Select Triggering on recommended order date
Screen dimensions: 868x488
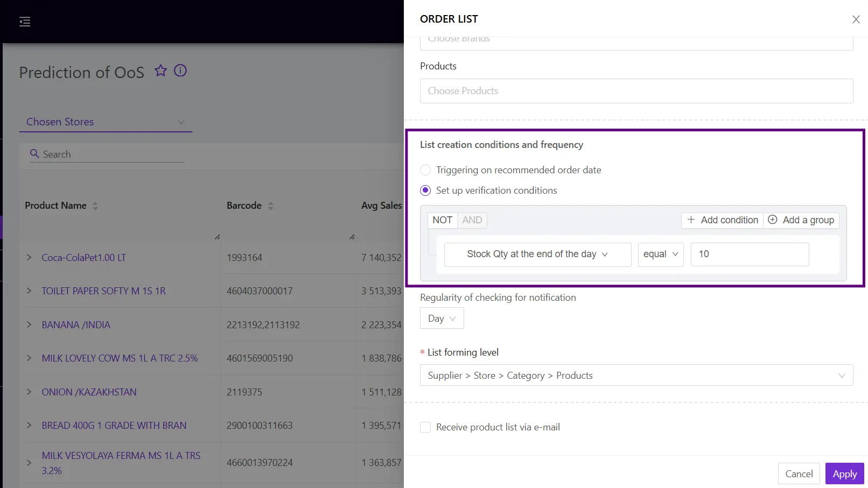[425, 170]
